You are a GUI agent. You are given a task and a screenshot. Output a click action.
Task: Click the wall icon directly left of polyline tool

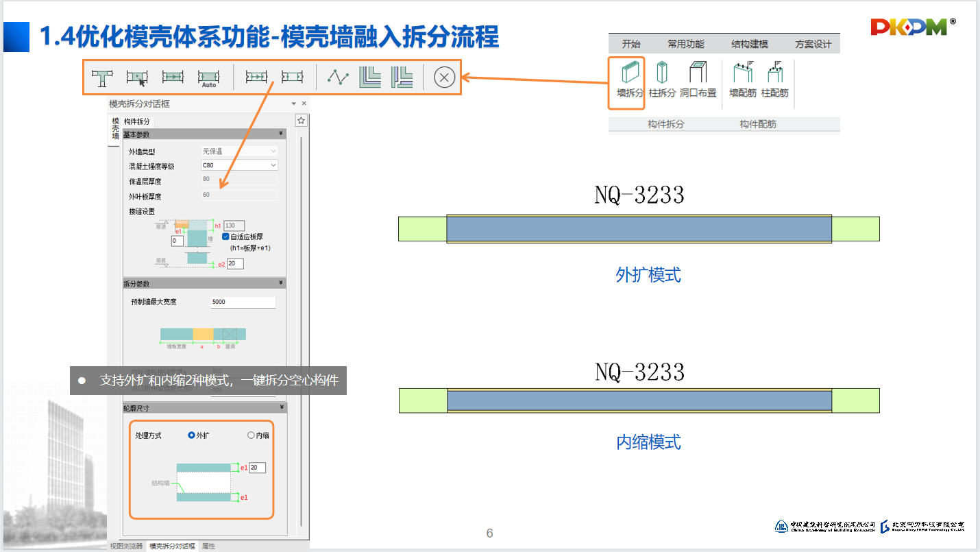[x=292, y=77]
